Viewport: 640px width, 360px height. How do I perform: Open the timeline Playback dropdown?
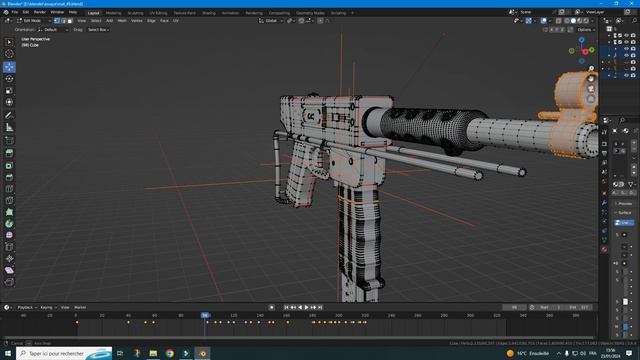[27, 307]
